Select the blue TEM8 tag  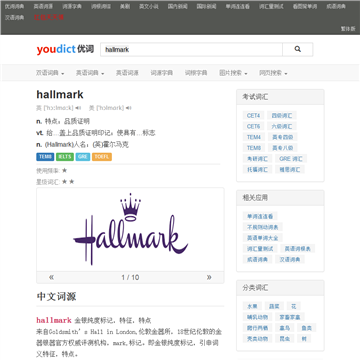(45, 157)
